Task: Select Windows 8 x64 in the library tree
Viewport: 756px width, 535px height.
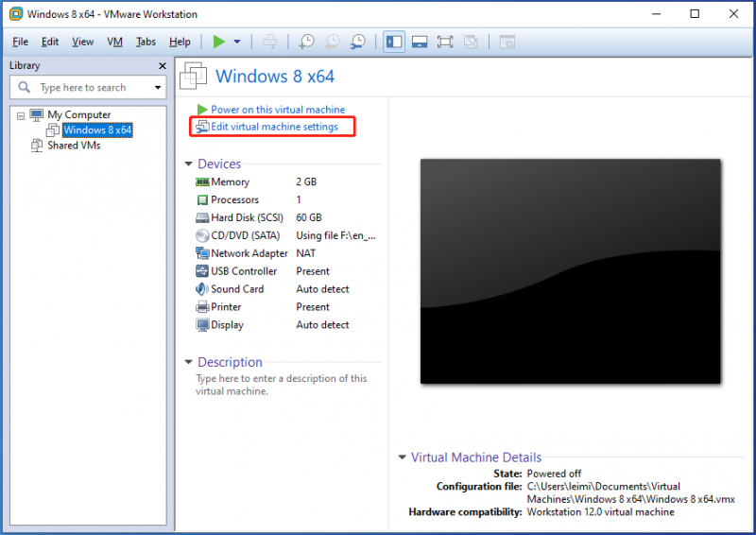Action: 97,129
